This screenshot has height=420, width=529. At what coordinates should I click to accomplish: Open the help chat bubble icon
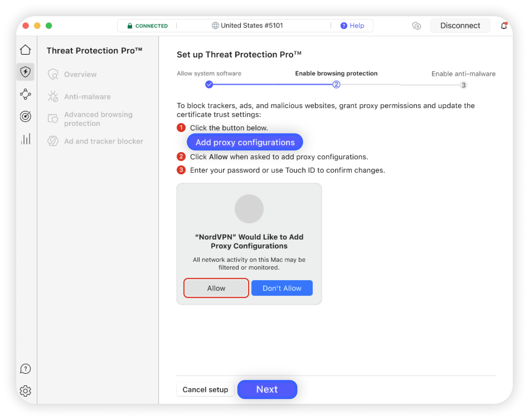25,369
